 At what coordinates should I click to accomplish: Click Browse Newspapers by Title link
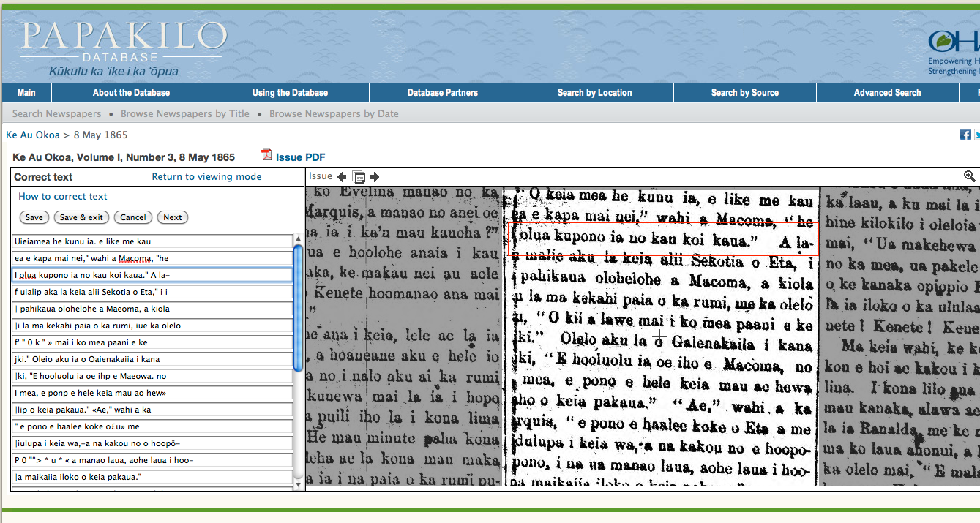click(184, 114)
